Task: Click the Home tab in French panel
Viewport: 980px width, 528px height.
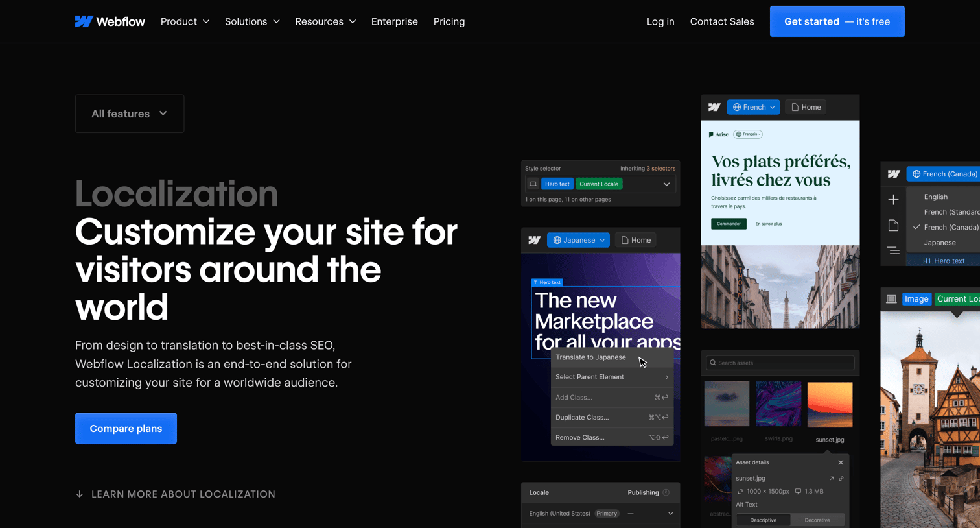Action: pyautogui.click(x=806, y=107)
